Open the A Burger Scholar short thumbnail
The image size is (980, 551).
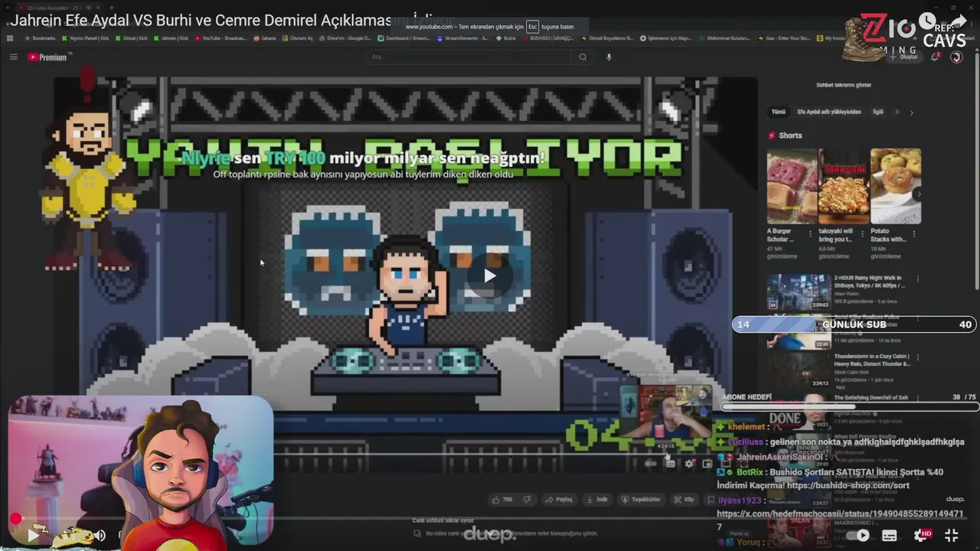coord(791,185)
